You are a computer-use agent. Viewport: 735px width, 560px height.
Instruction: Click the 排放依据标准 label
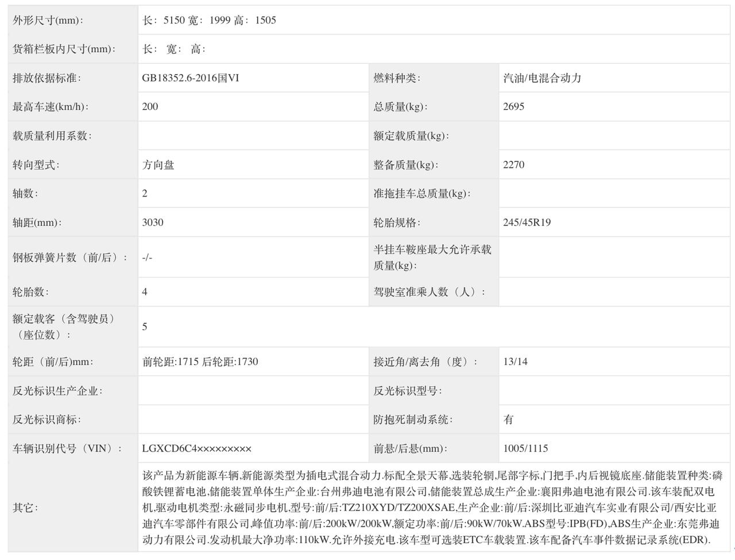pos(47,78)
